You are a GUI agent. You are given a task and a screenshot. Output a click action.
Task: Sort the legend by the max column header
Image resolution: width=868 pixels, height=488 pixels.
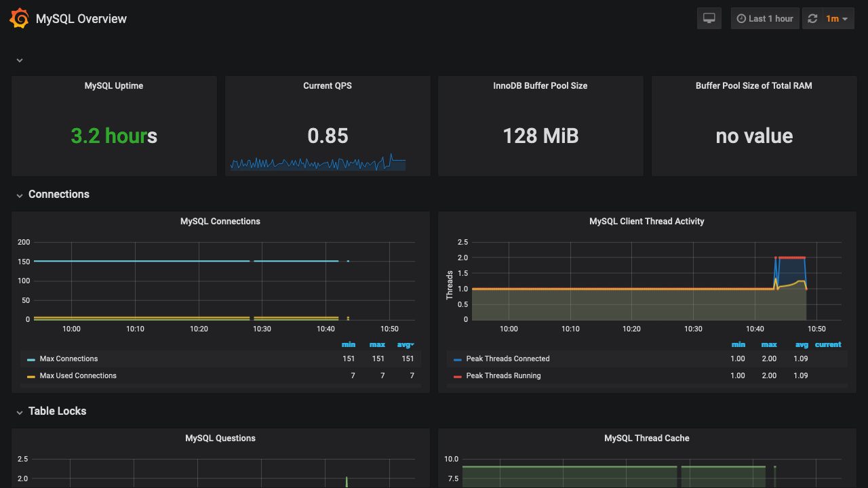click(x=377, y=344)
